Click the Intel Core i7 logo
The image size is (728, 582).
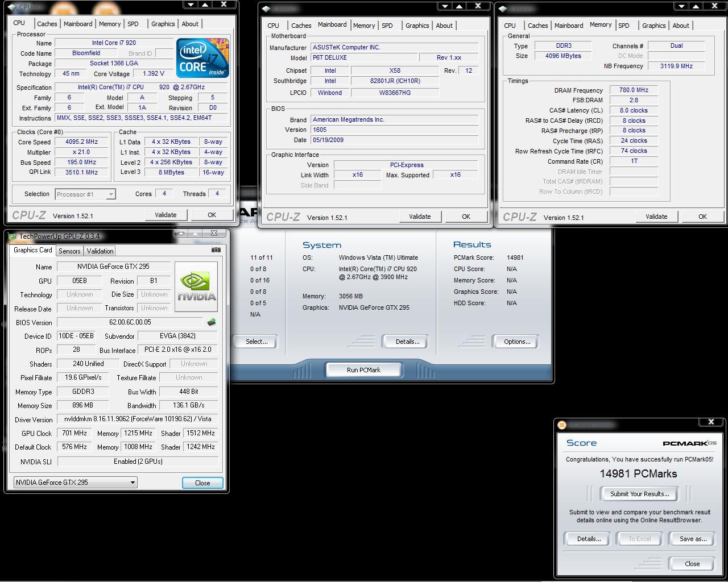pyautogui.click(x=203, y=57)
